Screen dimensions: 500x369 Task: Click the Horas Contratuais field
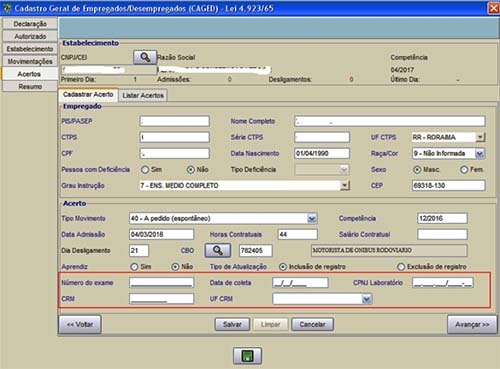298,234
